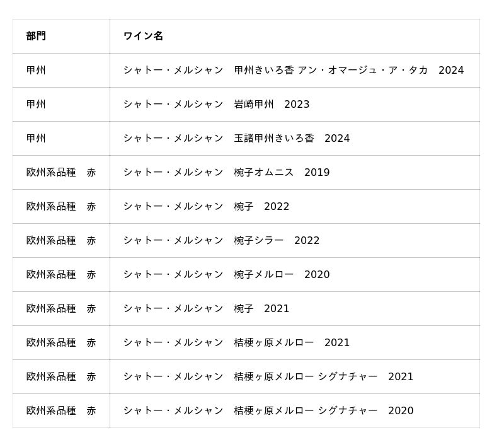This screenshot has height=447, width=504.
Task: Click the 椀子オムニス 2019 wine entry
Action: pos(226,172)
